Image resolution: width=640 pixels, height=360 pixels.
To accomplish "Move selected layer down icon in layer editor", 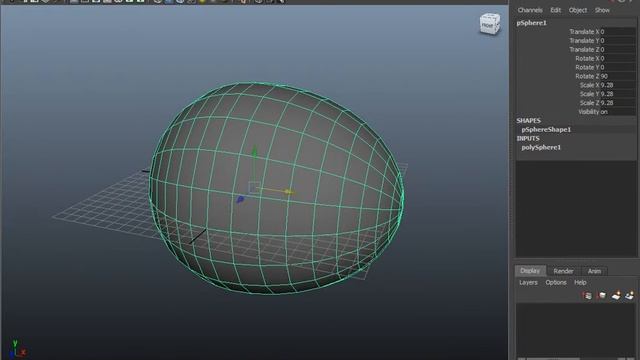I will pos(602,296).
